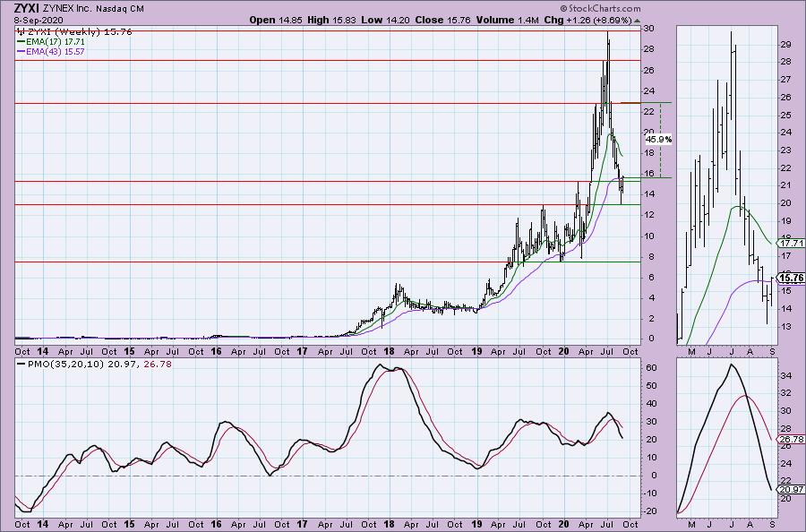Image resolution: width=806 pixels, height=532 pixels.
Task: Click the bar-chart icon before ZYXI (Weekly) legend
Action: (21, 31)
